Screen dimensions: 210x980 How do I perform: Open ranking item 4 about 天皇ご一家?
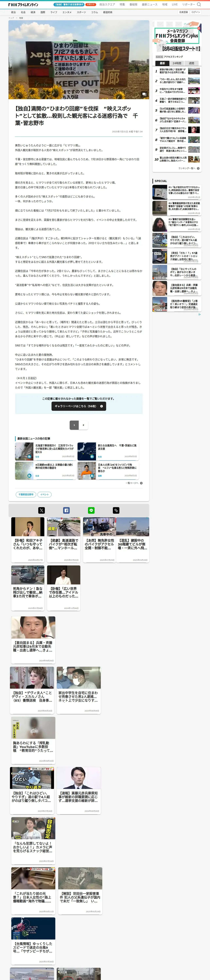pos(177,101)
